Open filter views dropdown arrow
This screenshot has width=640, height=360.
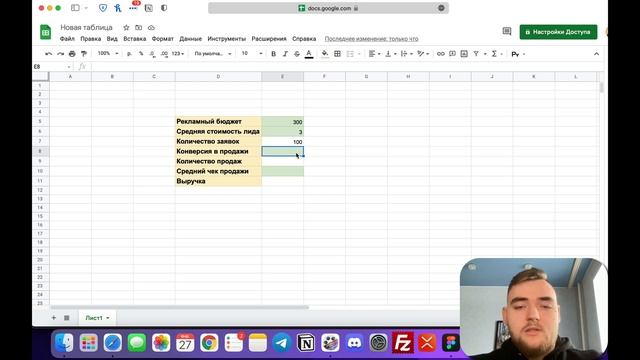(485, 54)
